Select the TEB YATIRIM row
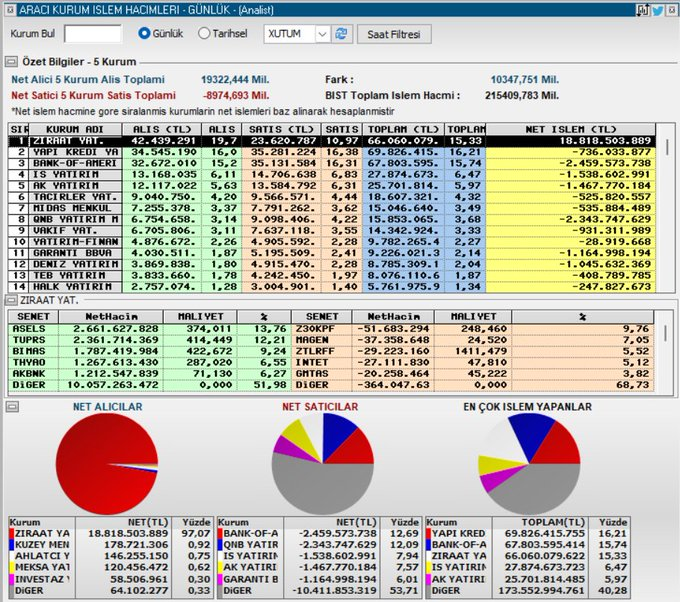Viewport: 680px width, 602px height. pos(332,276)
